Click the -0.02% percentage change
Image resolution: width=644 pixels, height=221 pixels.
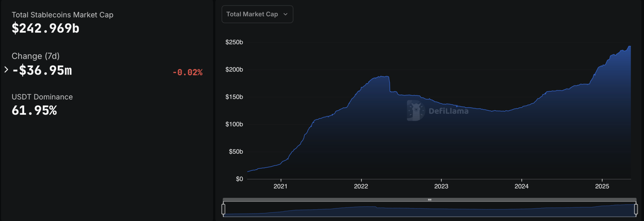(x=188, y=72)
